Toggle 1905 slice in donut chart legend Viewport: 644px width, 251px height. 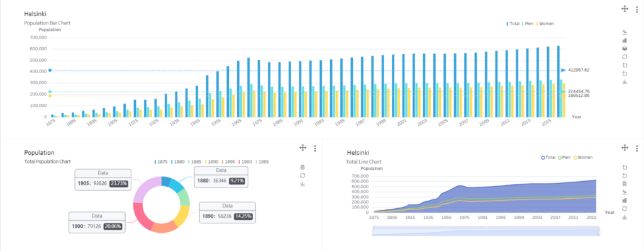click(262, 162)
